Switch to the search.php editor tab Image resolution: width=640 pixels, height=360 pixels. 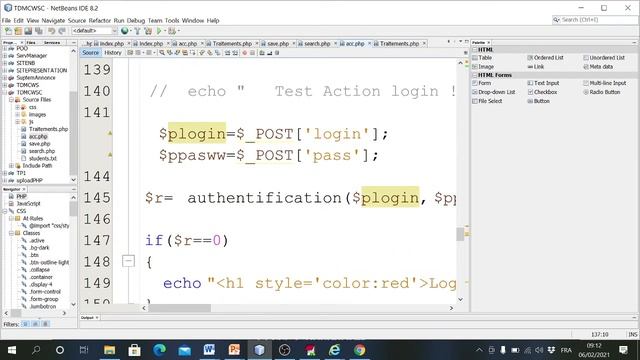(317, 44)
